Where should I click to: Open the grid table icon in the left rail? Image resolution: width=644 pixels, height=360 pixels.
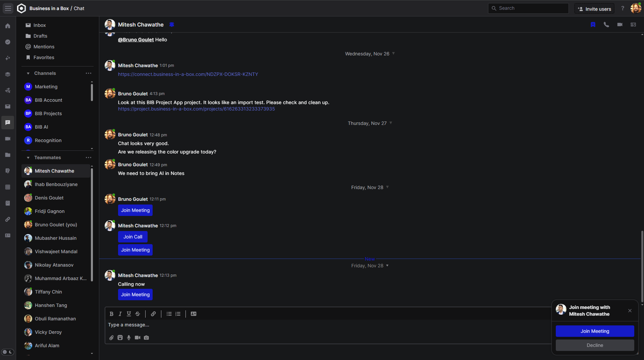(8, 187)
